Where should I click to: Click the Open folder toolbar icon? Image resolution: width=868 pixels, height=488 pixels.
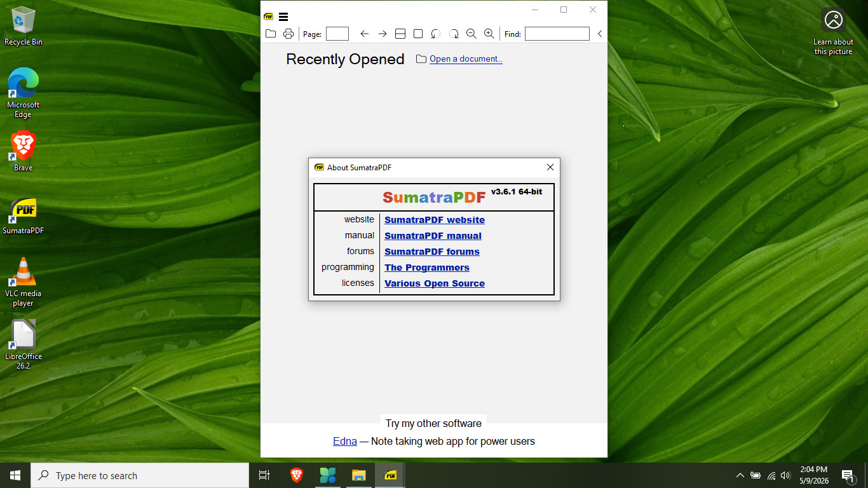271,34
